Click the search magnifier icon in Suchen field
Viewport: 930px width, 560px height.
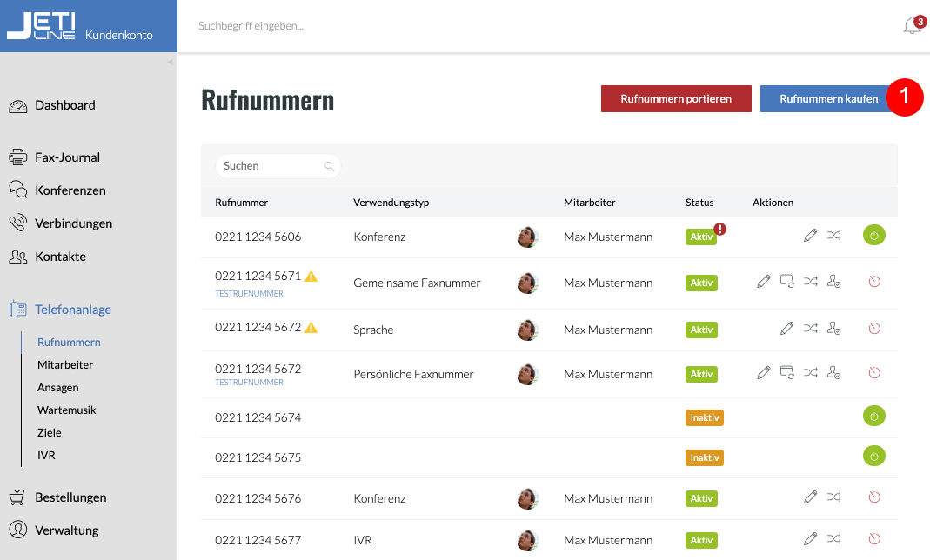click(x=329, y=166)
